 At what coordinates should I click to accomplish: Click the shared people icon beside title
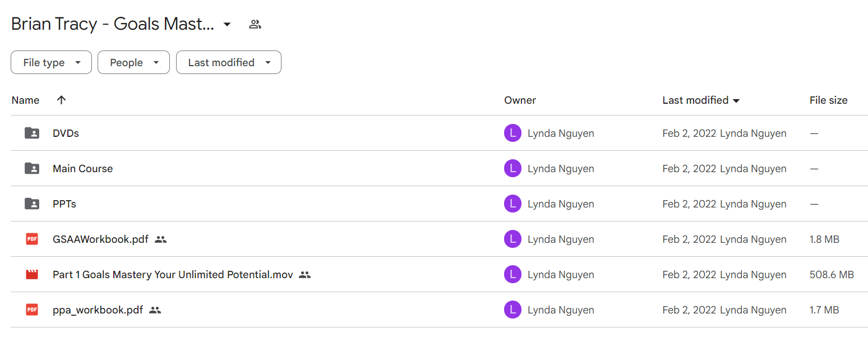255,24
